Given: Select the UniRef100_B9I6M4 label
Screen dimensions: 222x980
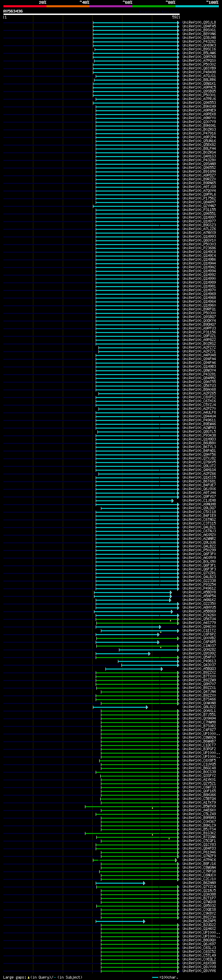Looking at the screenshot, I should point(199,172).
